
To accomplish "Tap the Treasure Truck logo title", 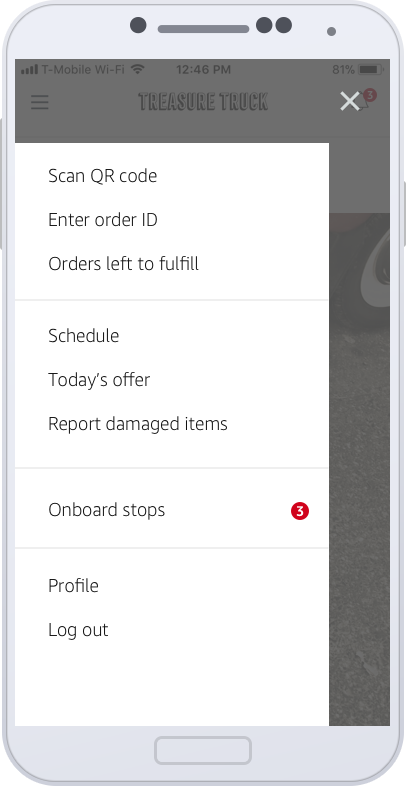I will pos(203,102).
